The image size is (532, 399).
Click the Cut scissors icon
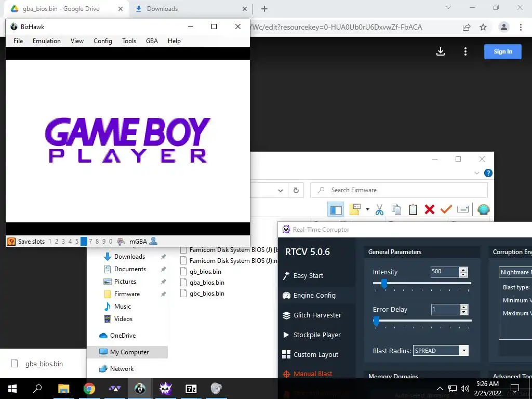point(379,209)
